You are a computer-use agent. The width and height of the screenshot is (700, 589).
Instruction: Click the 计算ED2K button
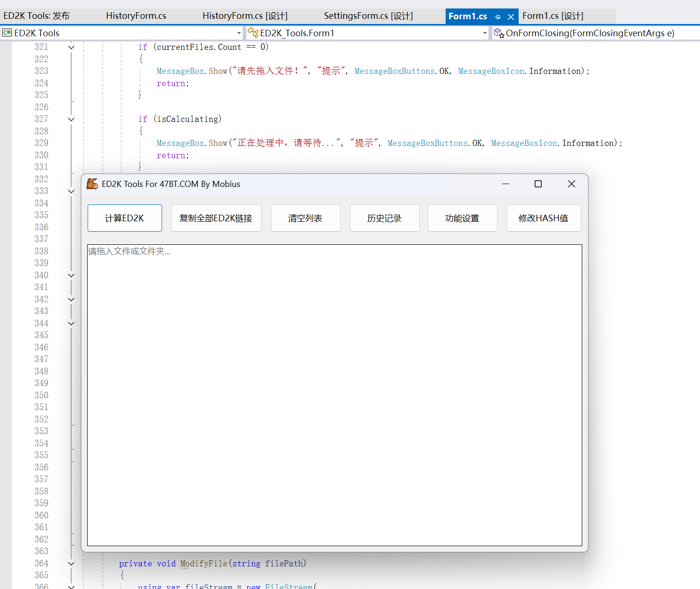click(x=124, y=218)
